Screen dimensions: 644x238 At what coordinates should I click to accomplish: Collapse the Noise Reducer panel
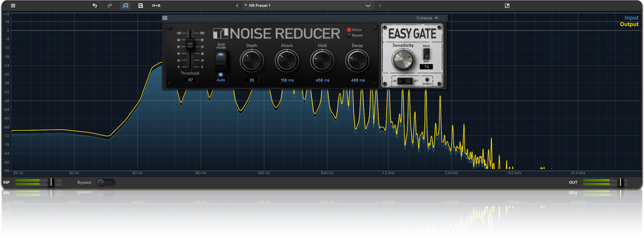pos(427,18)
